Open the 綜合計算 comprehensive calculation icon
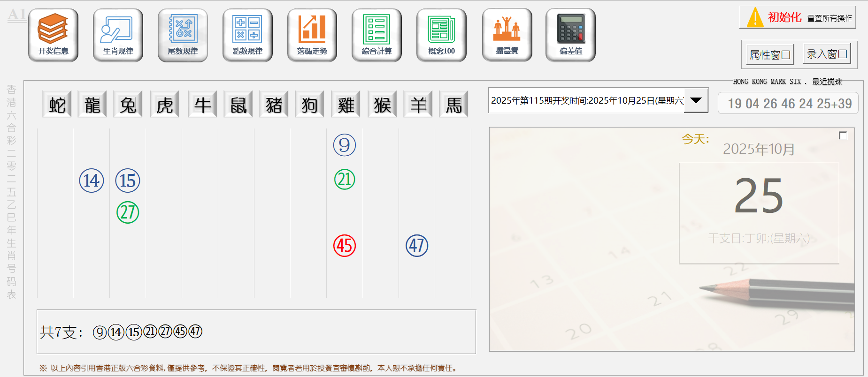This screenshot has width=868, height=377. [376, 35]
